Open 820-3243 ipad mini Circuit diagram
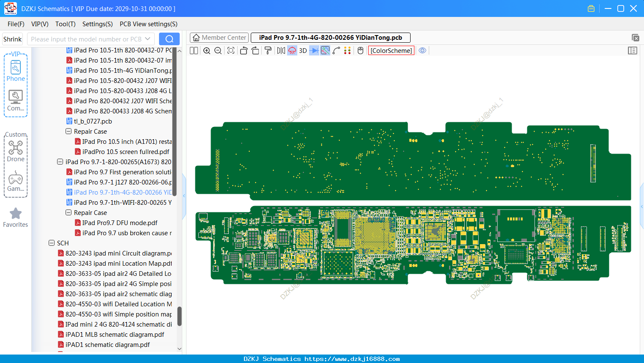 pos(118,253)
